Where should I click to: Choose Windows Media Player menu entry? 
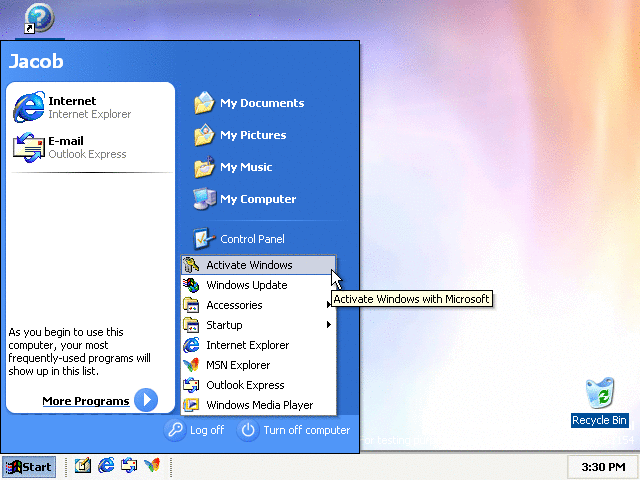click(x=258, y=405)
